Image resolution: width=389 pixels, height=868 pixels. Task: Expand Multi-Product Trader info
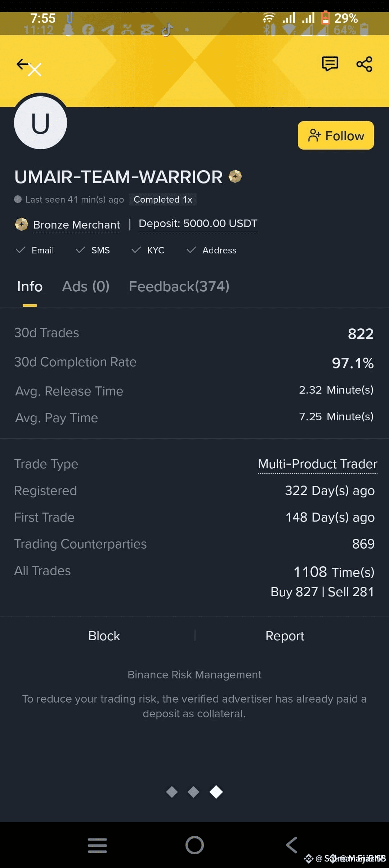(317, 464)
